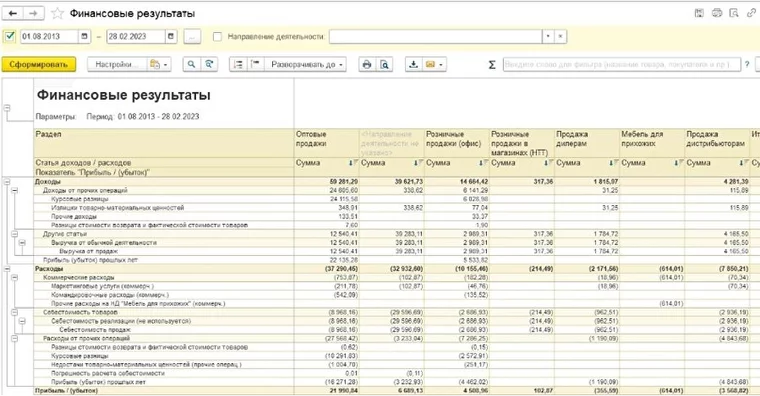The width and height of the screenshot is (760, 396).
Task: Open calendar for end date 28.02.2023
Action: click(171, 36)
